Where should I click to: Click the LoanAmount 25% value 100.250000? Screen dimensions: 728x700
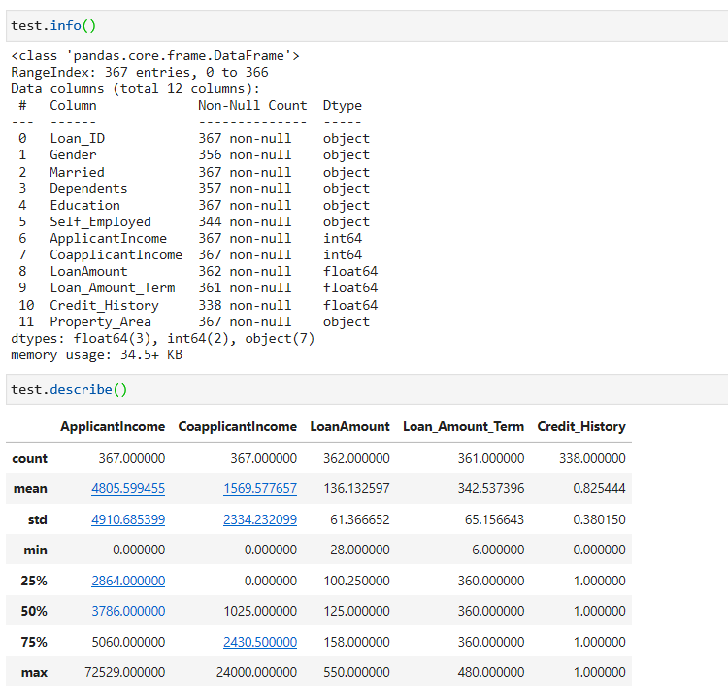tap(356, 581)
